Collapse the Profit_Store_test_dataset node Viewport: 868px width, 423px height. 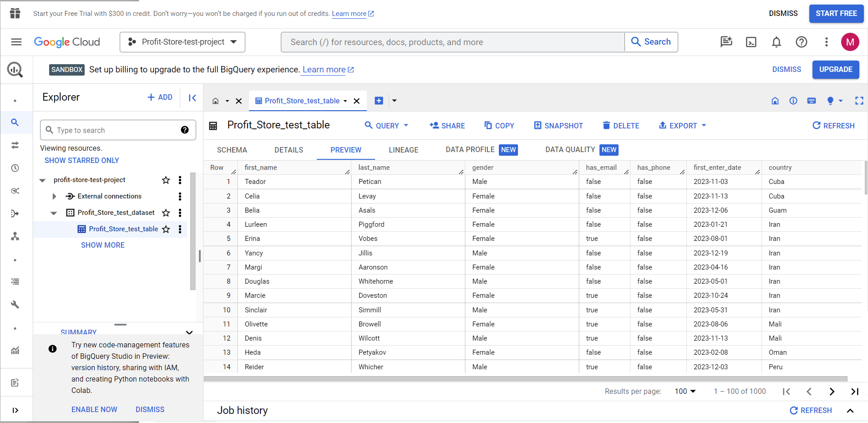tap(54, 213)
